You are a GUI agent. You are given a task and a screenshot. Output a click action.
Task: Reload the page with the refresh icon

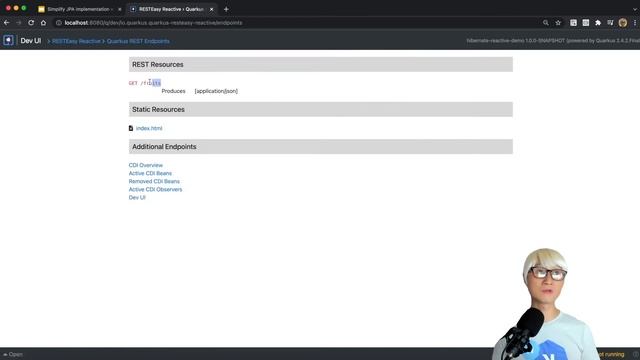[31, 23]
